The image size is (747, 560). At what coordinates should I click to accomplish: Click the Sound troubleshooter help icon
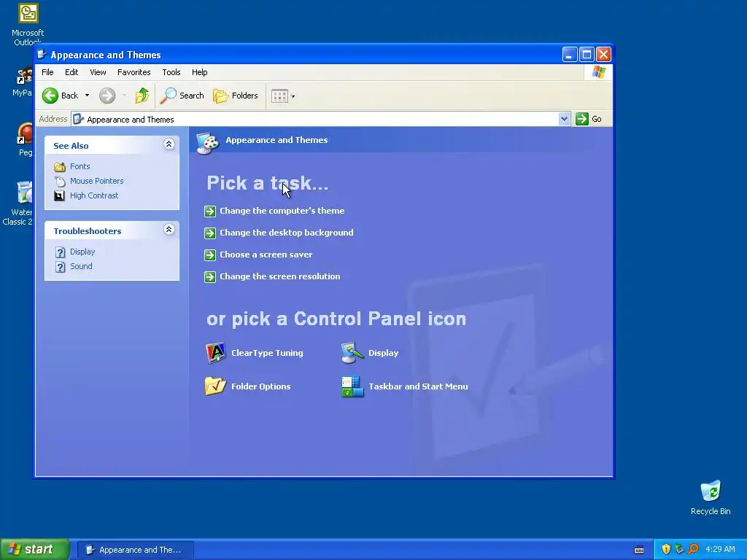60,267
